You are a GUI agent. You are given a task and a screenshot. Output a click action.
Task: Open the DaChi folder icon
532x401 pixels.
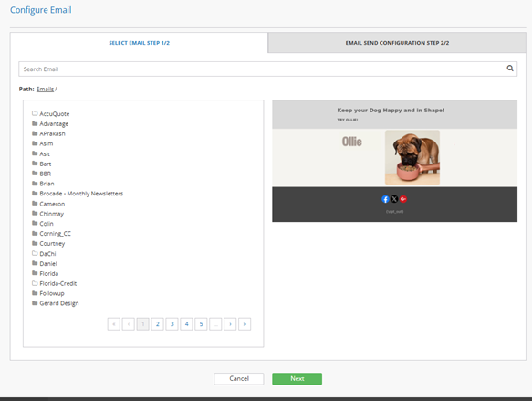35,253
